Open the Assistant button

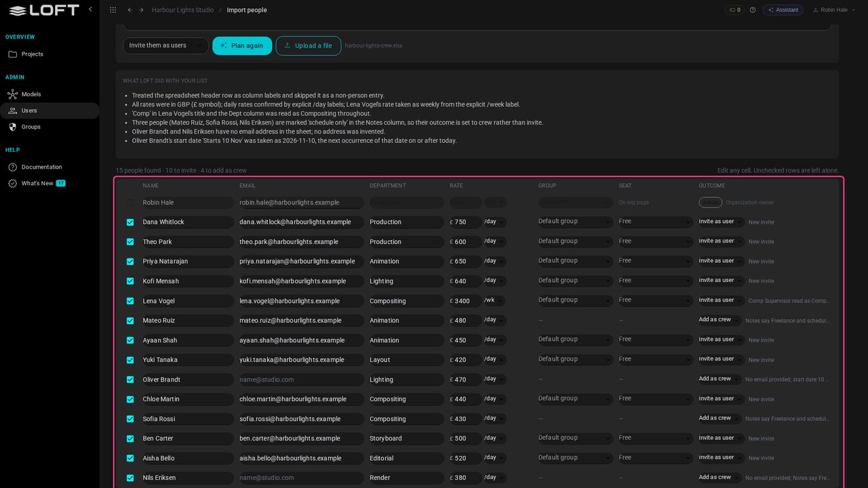pos(783,10)
